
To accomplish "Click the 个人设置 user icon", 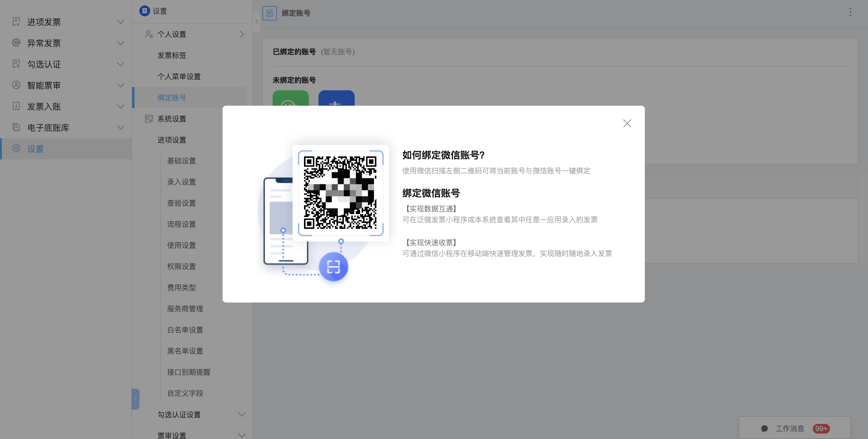I will click(x=149, y=34).
